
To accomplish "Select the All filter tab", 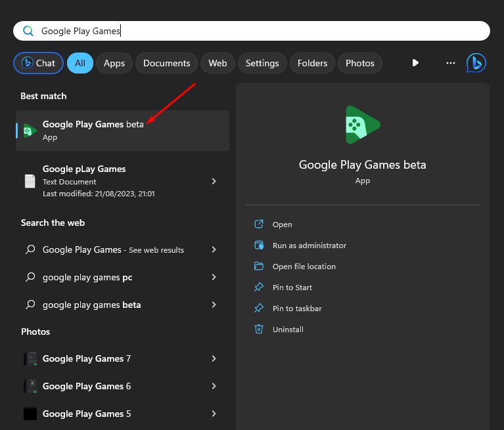I will pyautogui.click(x=80, y=63).
